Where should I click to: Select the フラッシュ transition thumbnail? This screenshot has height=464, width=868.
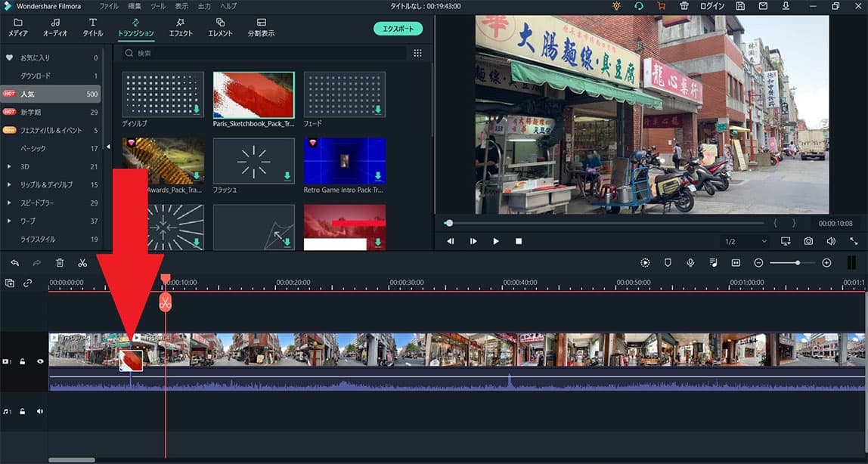click(253, 160)
